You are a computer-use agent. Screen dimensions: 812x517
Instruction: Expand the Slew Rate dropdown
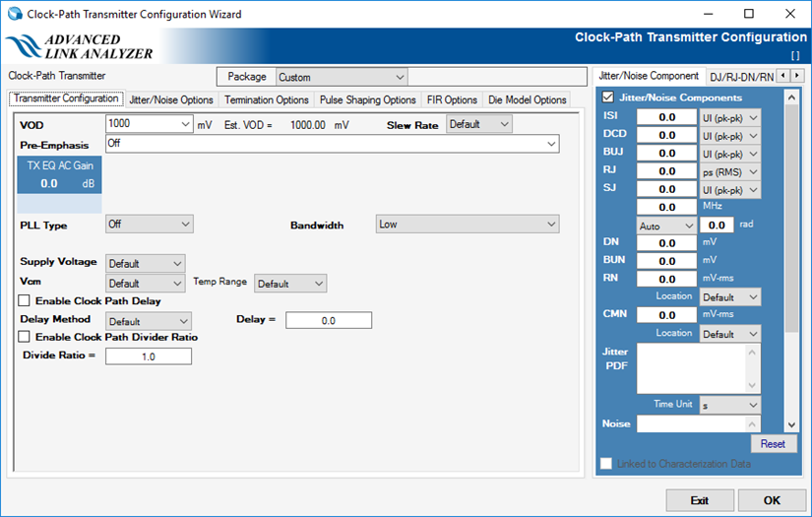click(x=479, y=125)
